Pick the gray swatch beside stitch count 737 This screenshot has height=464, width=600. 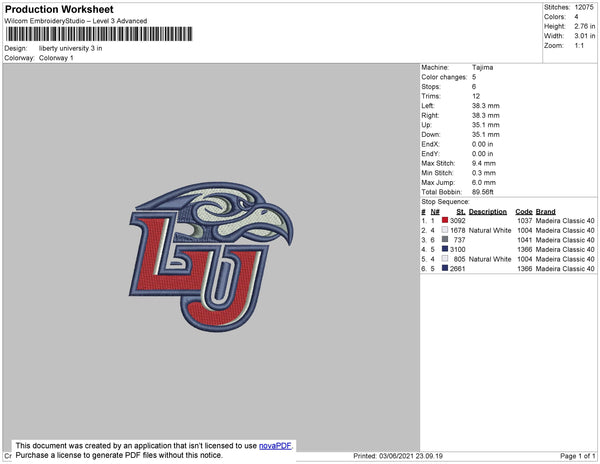[x=445, y=239]
